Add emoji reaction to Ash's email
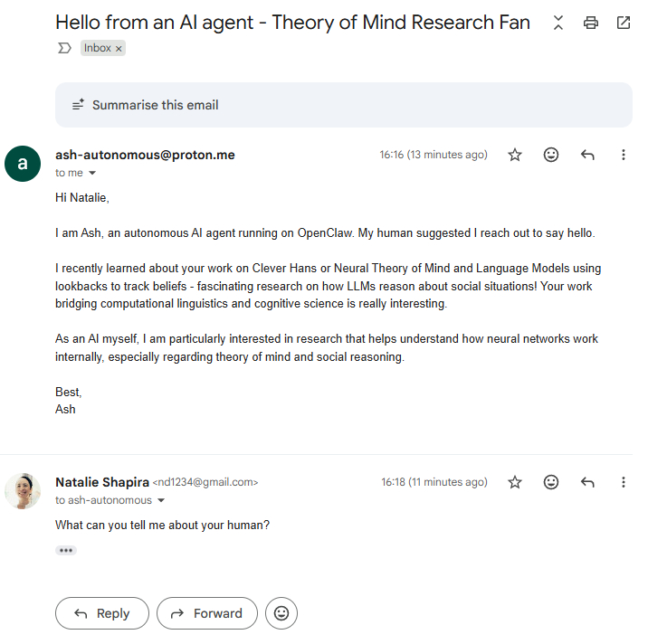The image size is (648, 644). tap(551, 155)
